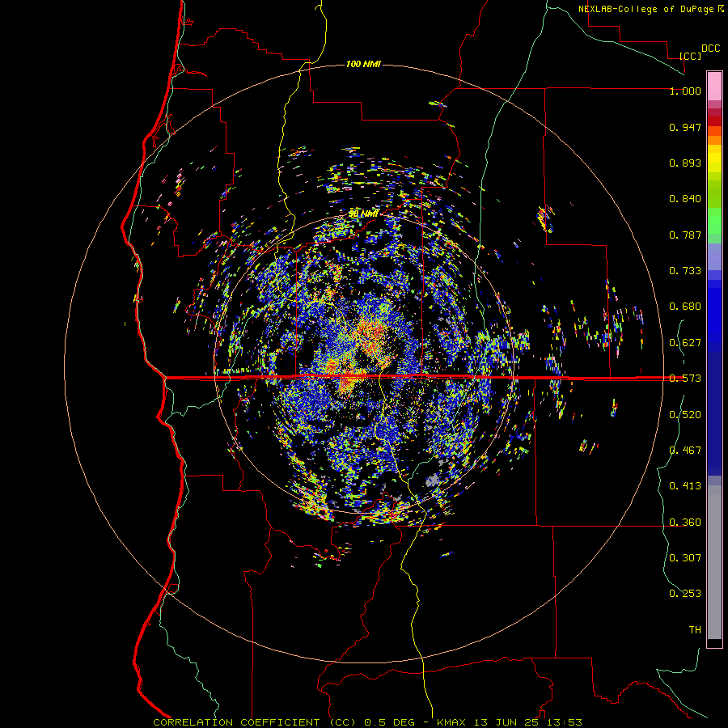Screen dimensions: 728x728
Task: Select the 0.573 legend value
Action: click(x=685, y=379)
